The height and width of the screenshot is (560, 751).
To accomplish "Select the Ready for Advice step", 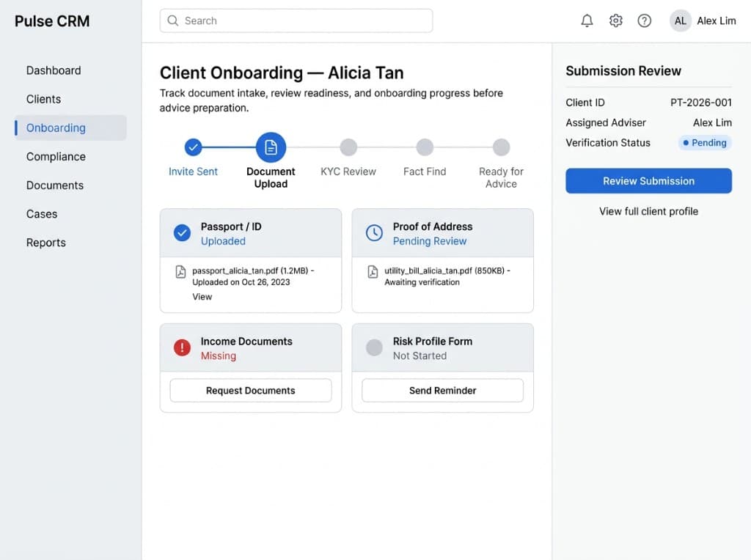I will (x=501, y=147).
